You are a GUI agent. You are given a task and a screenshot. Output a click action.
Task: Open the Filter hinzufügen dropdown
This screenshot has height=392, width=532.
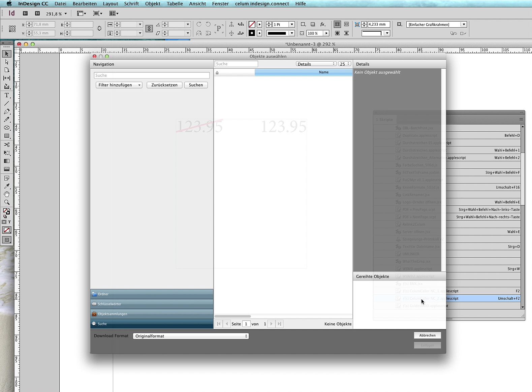119,85
